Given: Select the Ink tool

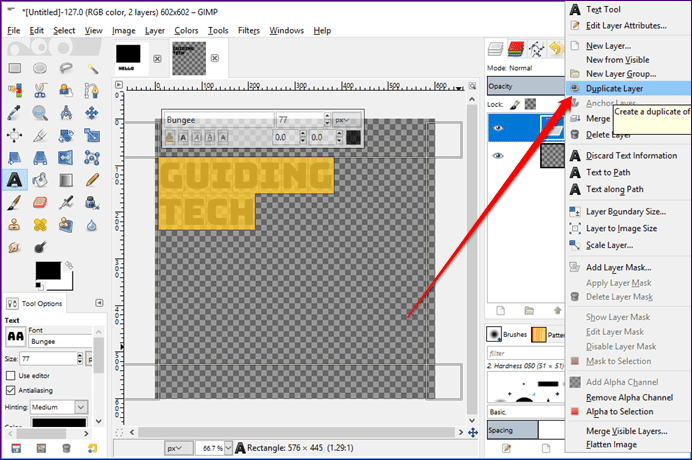Looking at the screenshot, I should (92, 203).
